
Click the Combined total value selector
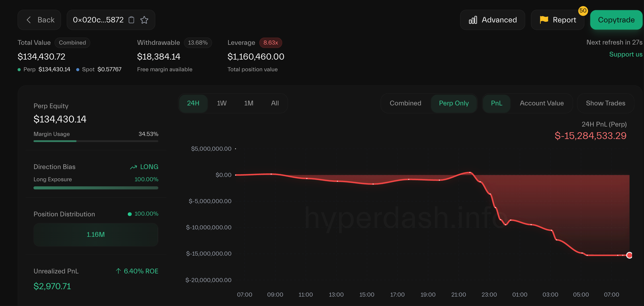point(72,43)
